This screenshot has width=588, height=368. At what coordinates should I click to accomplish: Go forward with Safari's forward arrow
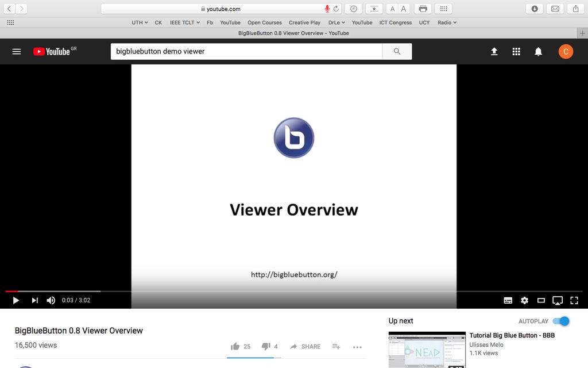point(21,9)
